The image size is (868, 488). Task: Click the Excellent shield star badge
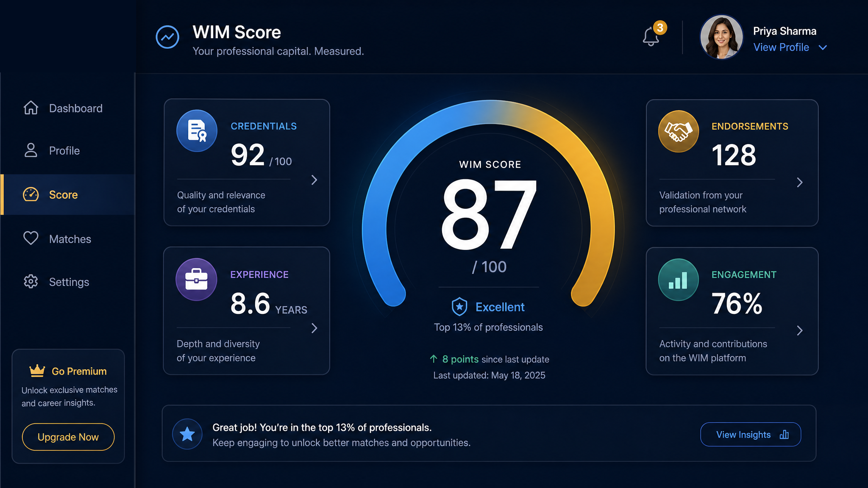(459, 307)
